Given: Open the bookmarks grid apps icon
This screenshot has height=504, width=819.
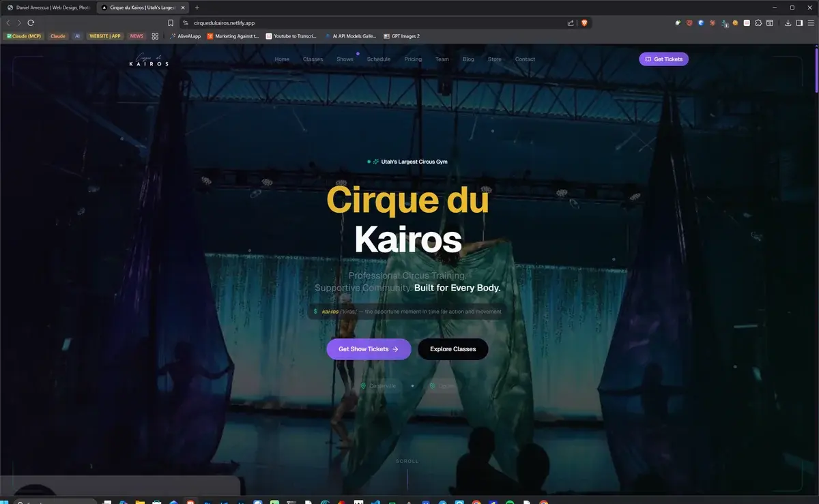Looking at the screenshot, I should click(155, 36).
